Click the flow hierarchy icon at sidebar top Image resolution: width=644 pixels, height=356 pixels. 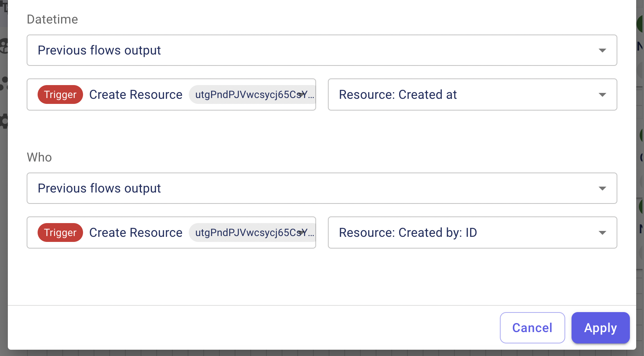4,6
